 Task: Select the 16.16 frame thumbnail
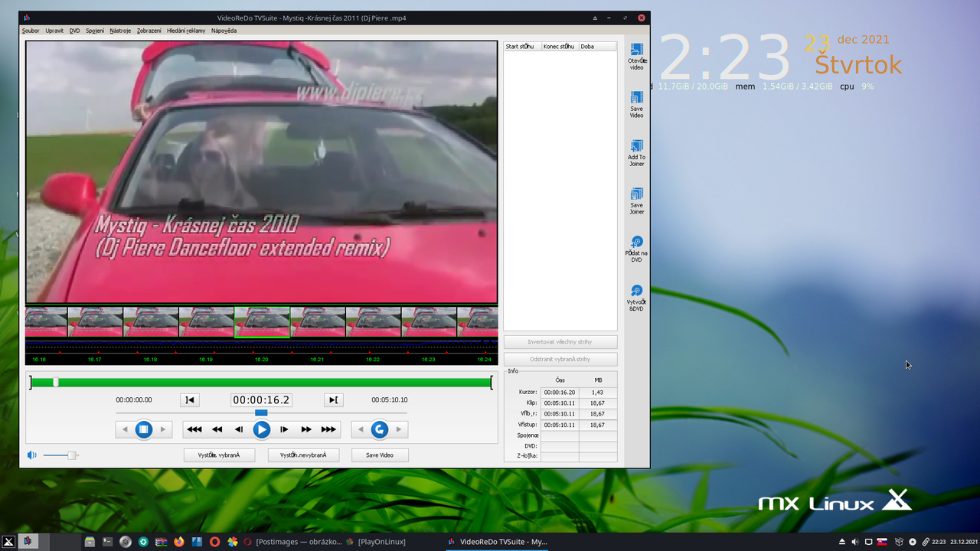pos(46,322)
